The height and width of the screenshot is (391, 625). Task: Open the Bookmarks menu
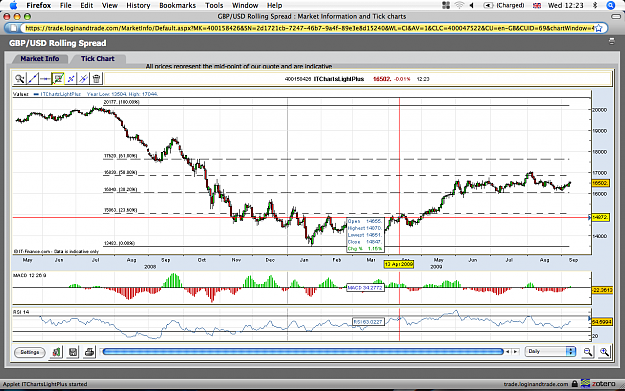coord(177,5)
